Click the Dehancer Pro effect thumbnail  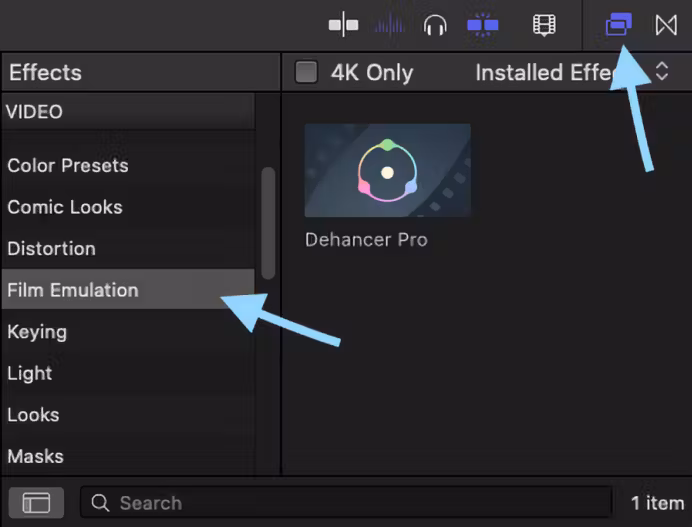[387, 170]
